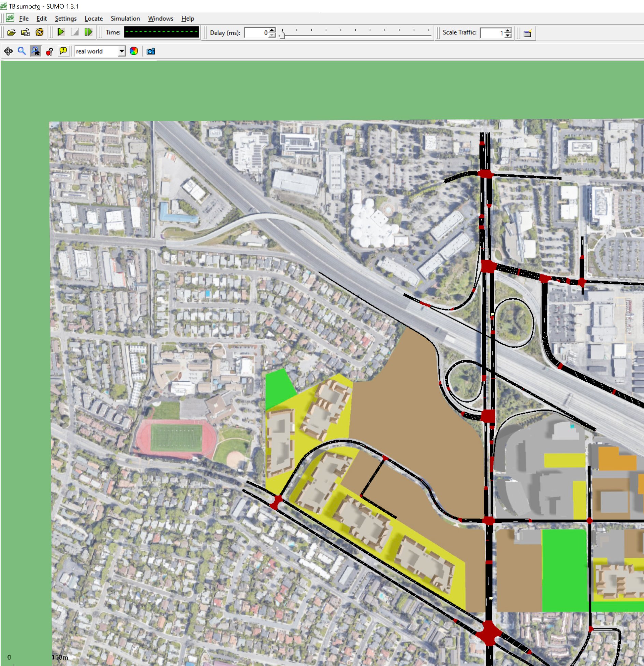Perform a single simulation step
This screenshot has height=666, width=644.
(88, 32)
